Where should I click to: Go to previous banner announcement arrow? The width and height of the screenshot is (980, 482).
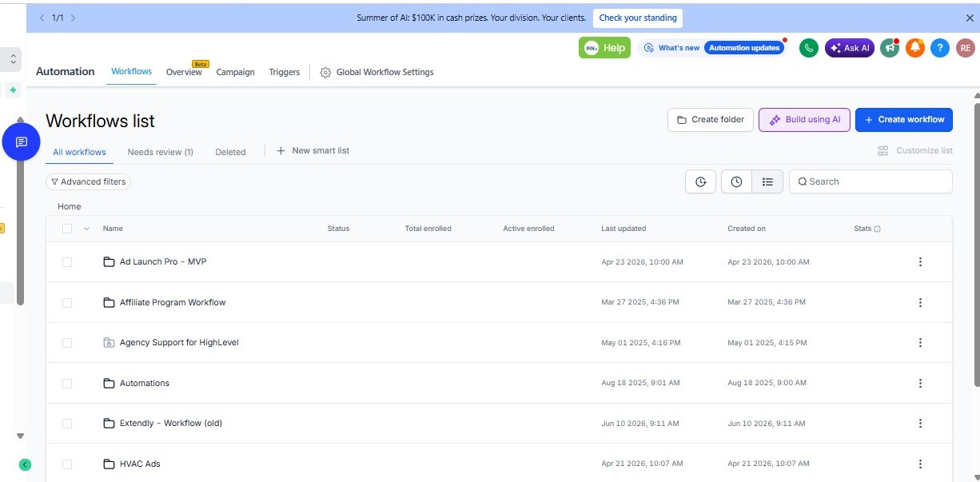click(42, 18)
